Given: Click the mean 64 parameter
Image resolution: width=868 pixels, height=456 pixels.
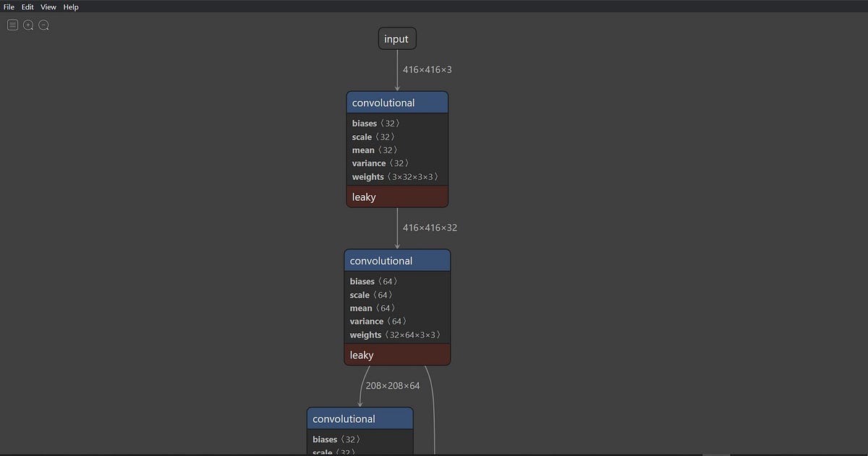Looking at the screenshot, I should point(373,308).
